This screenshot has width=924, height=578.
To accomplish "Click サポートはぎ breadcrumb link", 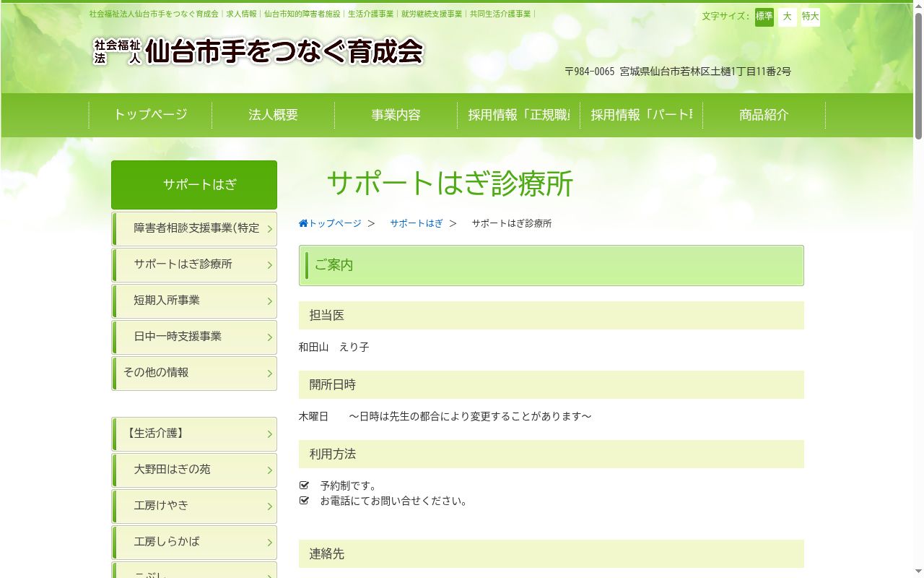I will 417,224.
